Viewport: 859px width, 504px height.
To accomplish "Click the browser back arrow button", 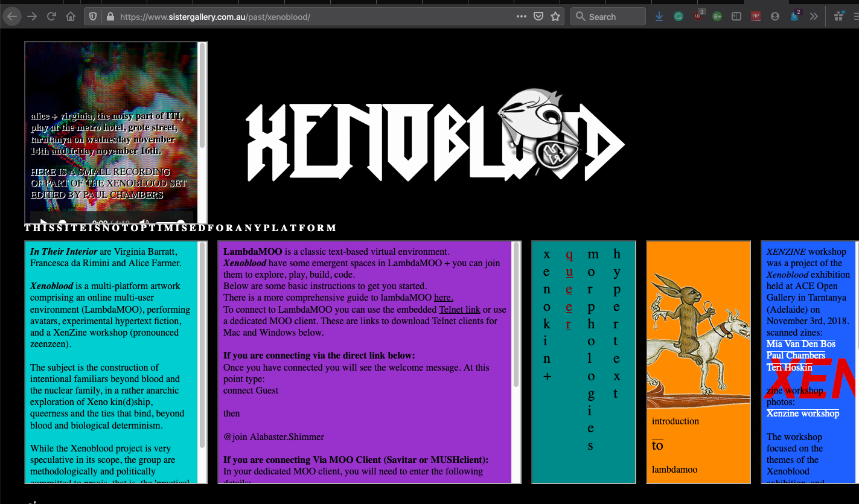I will [x=12, y=16].
